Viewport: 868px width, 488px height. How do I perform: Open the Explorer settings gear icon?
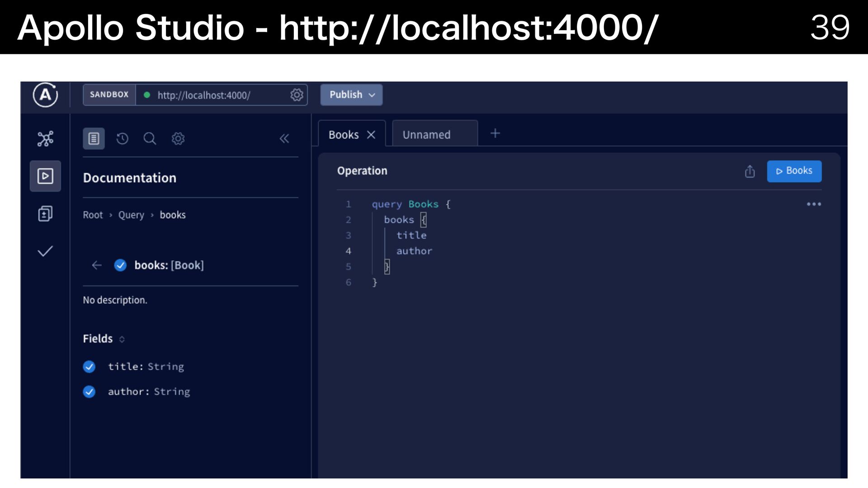[x=178, y=138]
